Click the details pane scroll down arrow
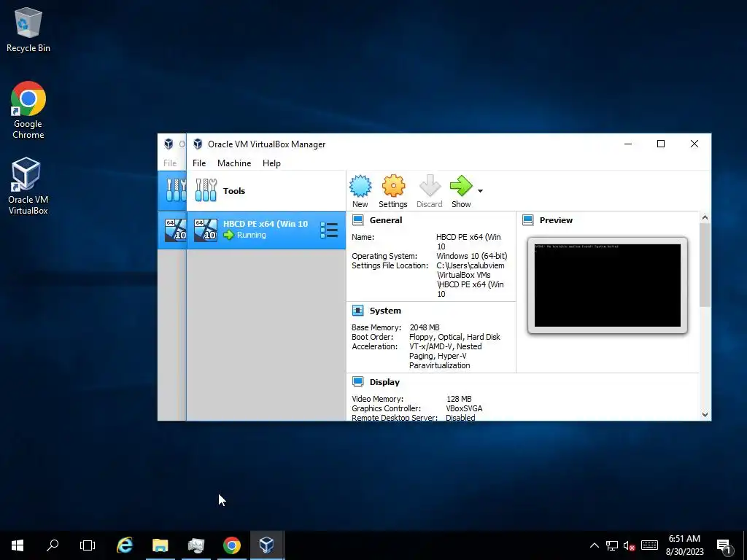Image resolution: width=747 pixels, height=560 pixels. 705,415
